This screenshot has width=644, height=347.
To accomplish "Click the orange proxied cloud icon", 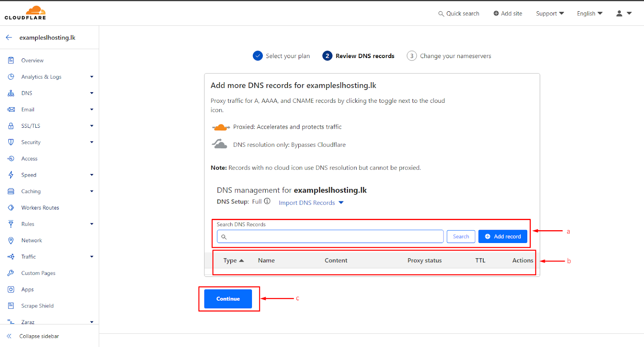I will click(x=221, y=127).
